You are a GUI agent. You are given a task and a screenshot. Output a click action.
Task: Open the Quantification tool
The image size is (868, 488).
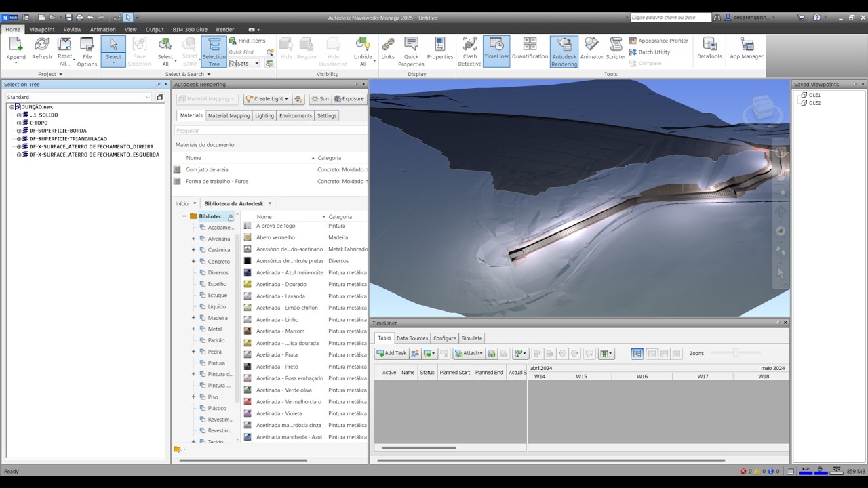(530, 49)
